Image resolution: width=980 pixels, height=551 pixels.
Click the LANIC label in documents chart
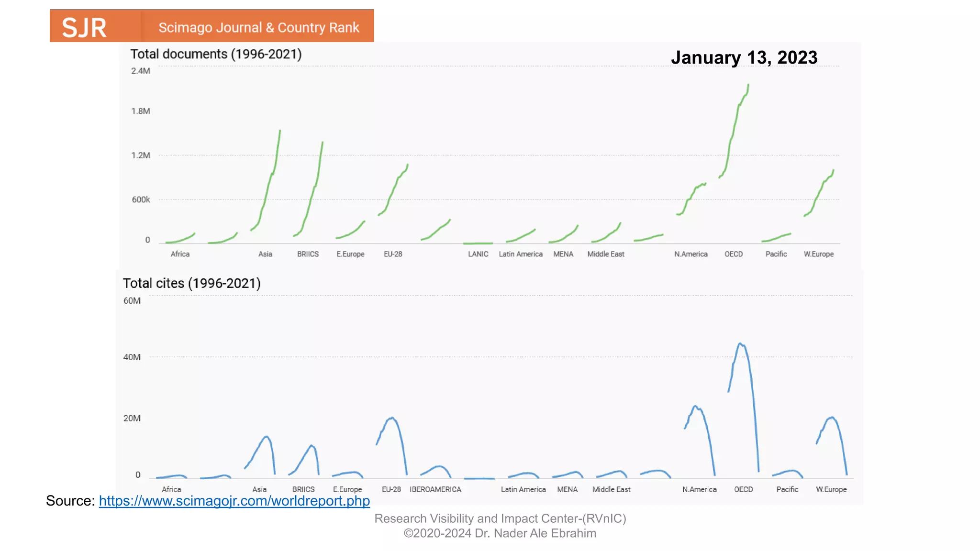pyautogui.click(x=478, y=254)
